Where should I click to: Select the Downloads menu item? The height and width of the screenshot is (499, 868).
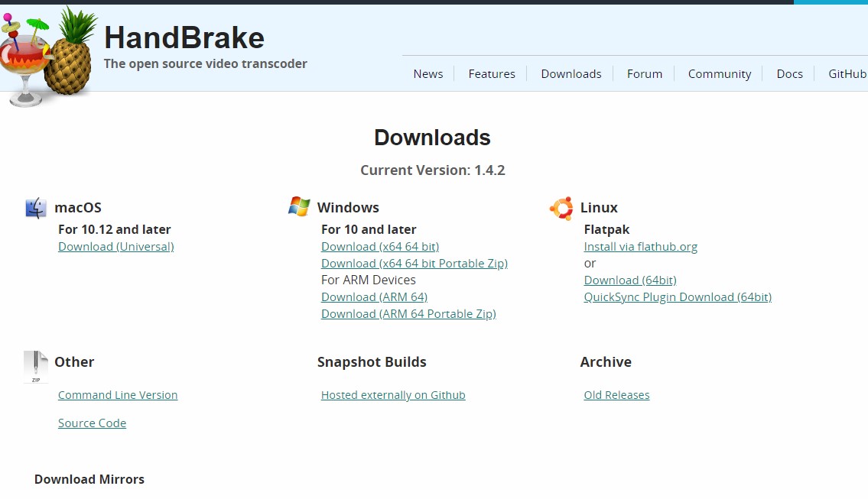(571, 73)
